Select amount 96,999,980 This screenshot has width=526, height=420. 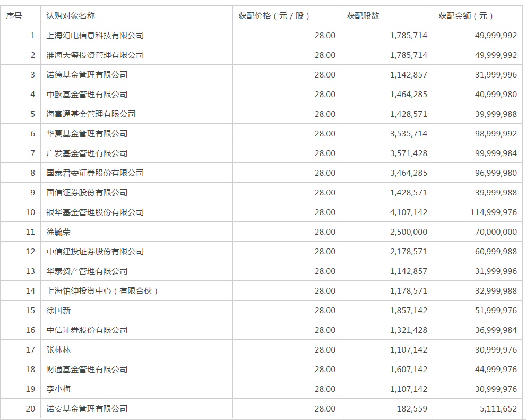pos(496,173)
